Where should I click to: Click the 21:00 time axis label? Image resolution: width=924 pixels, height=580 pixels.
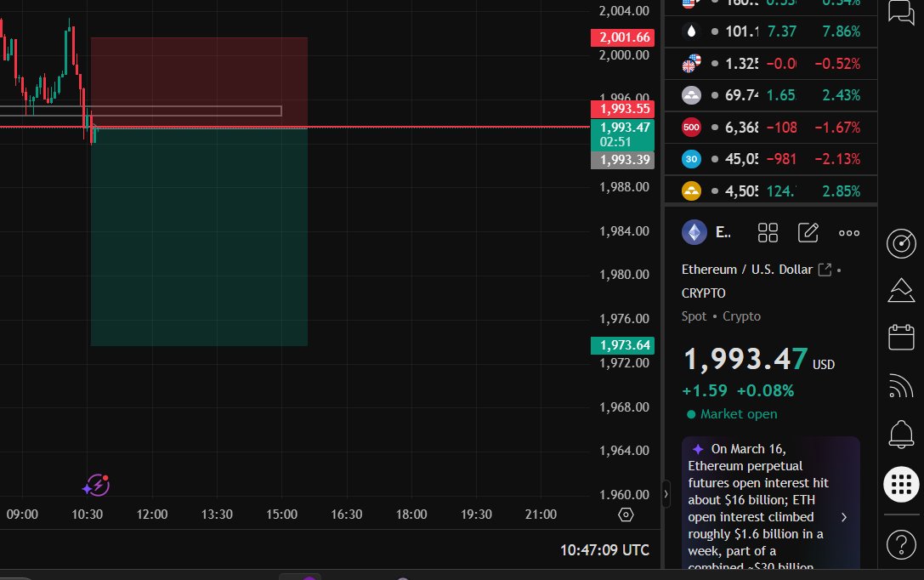click(541, 515)
